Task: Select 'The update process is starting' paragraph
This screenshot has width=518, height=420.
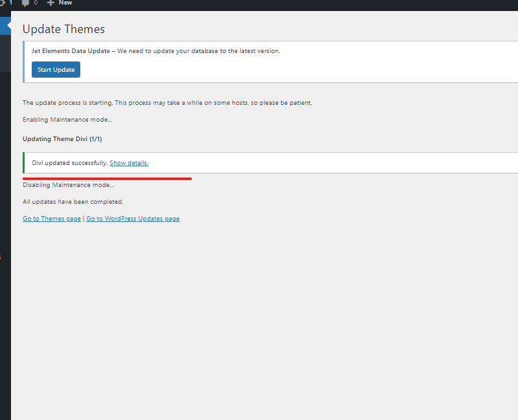Action: click(x=167, y=103)
